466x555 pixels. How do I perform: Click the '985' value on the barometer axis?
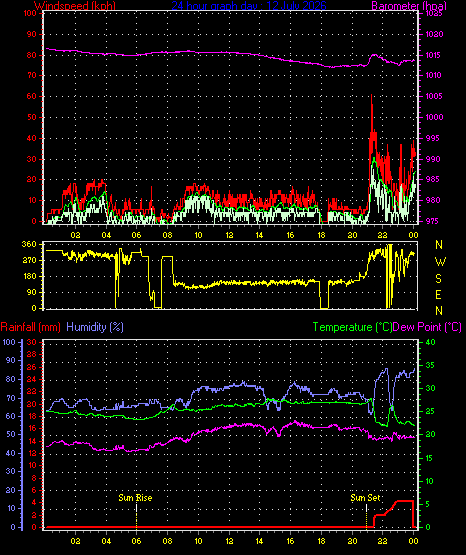[x=433, y=179]
